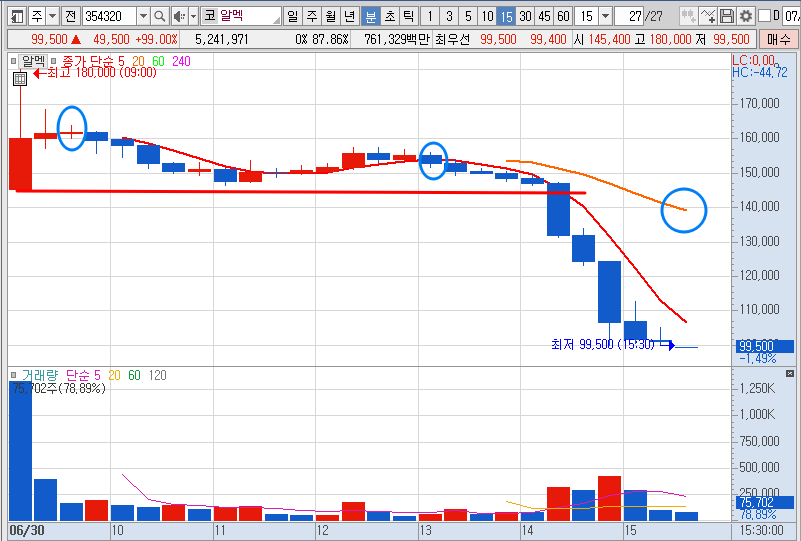Image resolution: width=801 pixels, height=541 pixels.
Task: Click the 알멕 chart legend label
Action: 34,61
